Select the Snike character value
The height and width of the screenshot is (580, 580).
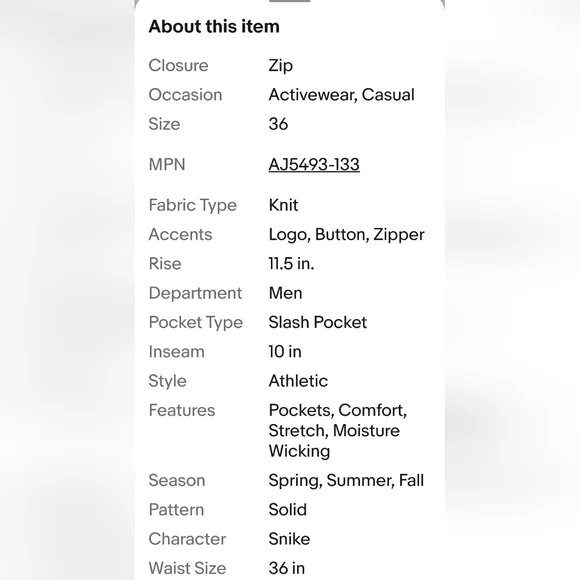[289, 539]
